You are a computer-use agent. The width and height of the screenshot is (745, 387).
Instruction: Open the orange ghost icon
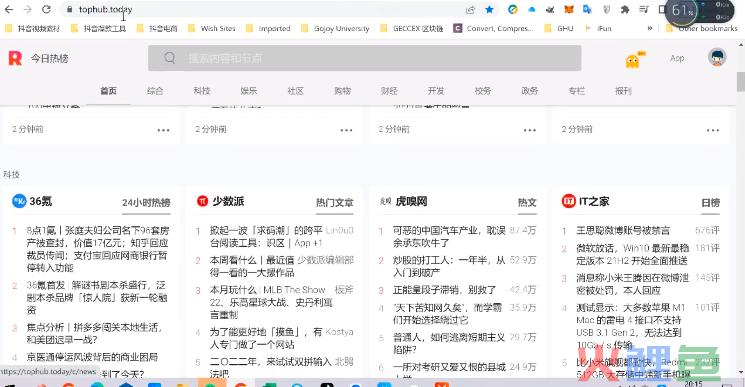point(633,60)
